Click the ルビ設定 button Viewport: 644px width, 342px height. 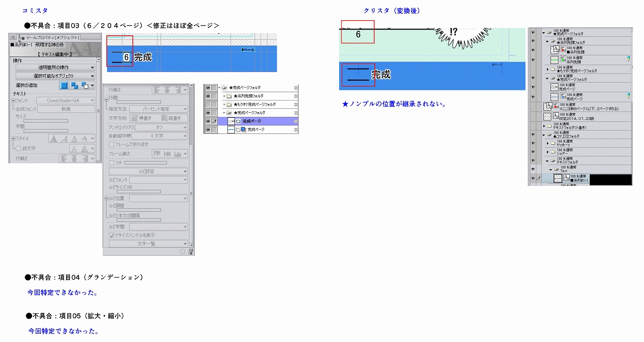click(148, 171)
